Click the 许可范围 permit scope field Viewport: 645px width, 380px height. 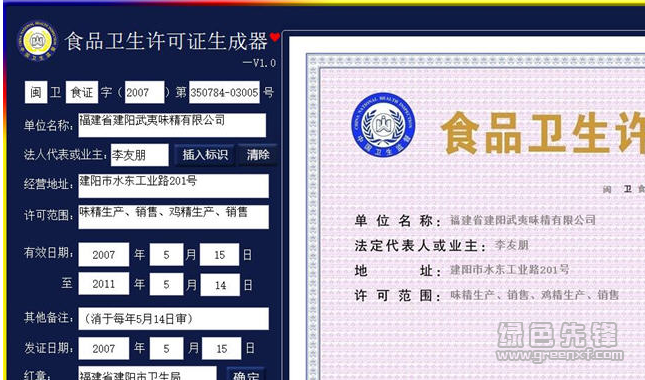click(x=174, y=217)
